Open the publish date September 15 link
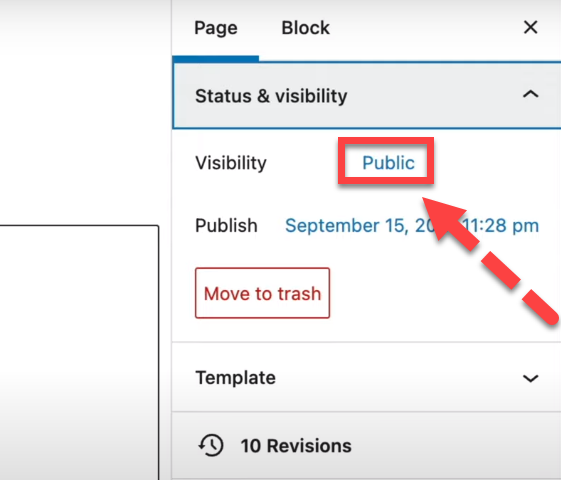The height and width of the screenshot is (480, 561). pyautogui.click(x=412, y=226)
